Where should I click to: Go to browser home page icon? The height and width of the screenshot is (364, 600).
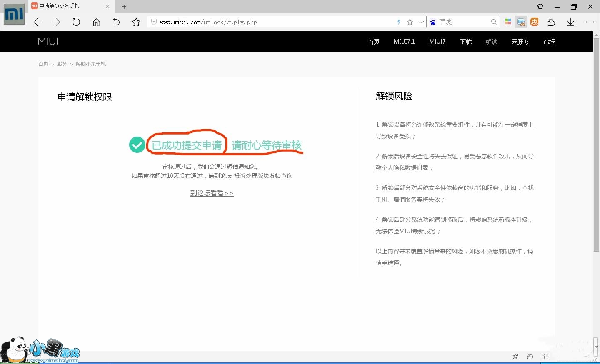tap(96, 22)
